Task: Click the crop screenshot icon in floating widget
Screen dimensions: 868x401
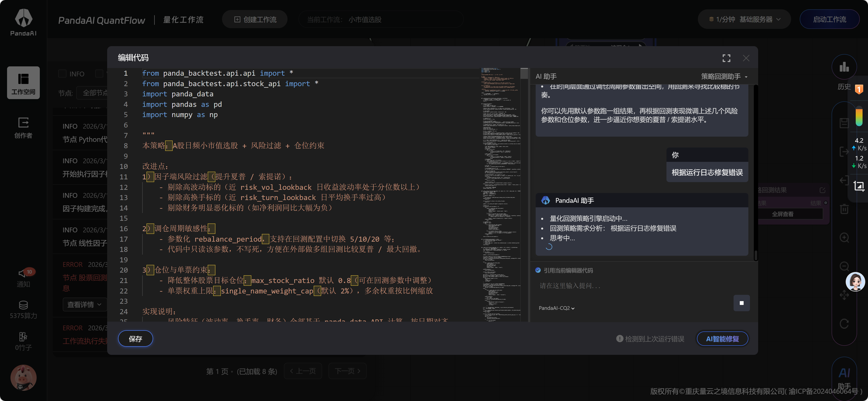Action: pos(859,186)
